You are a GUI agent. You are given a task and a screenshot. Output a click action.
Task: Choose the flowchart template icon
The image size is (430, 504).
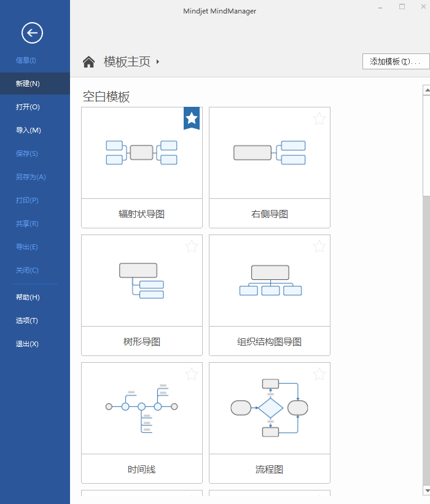pos(269,408)
